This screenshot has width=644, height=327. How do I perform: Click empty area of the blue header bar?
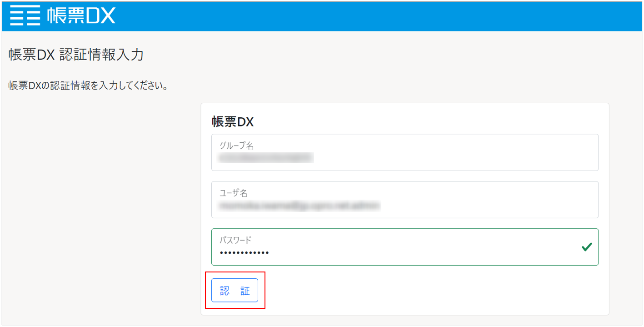pos(364,16)
